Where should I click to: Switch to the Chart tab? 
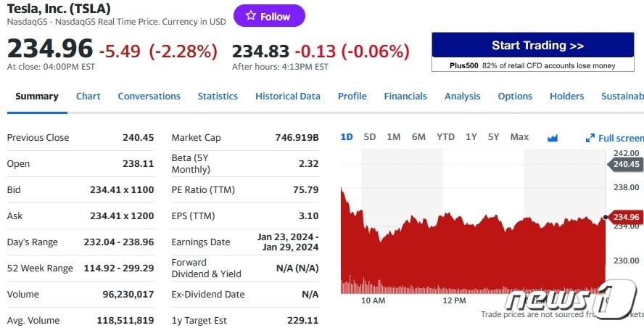click(88, 97)
